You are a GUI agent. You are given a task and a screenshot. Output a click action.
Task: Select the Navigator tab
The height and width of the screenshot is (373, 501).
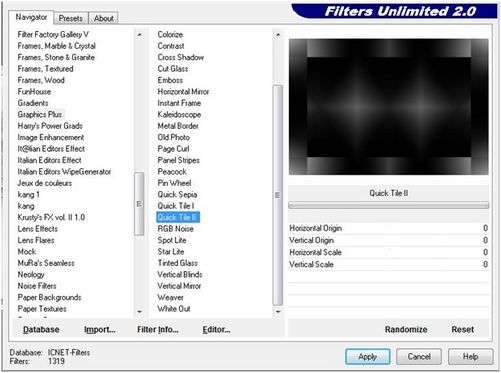click(x=31, y=17)
